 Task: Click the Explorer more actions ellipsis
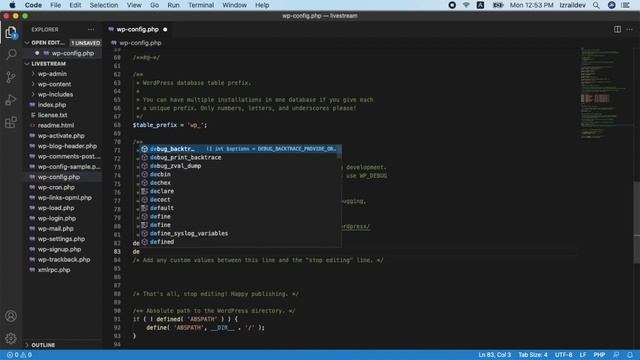point(91,29)
